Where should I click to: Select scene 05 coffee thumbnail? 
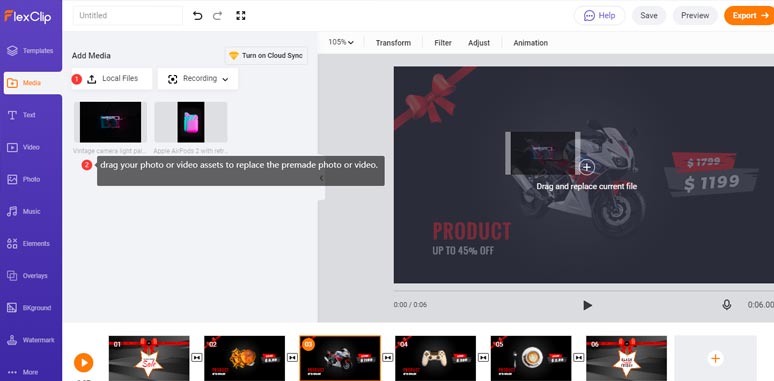tap(531, 358)
